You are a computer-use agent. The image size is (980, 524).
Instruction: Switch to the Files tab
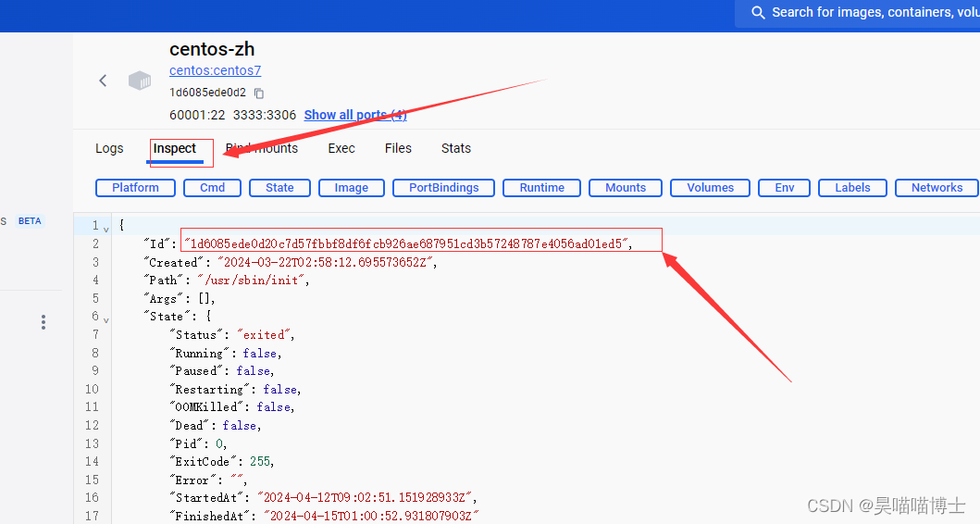398,148
